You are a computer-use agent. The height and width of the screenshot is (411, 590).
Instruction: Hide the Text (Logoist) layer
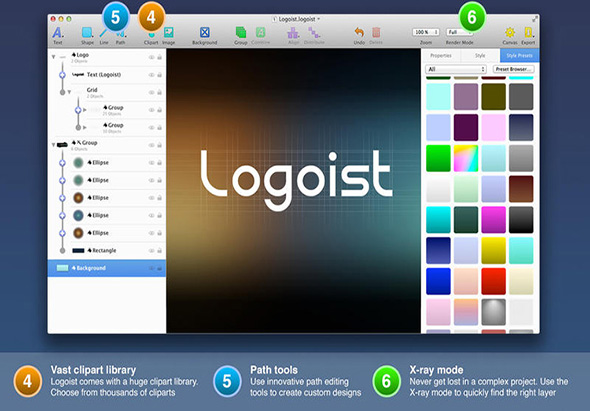(x=151, y=75)
